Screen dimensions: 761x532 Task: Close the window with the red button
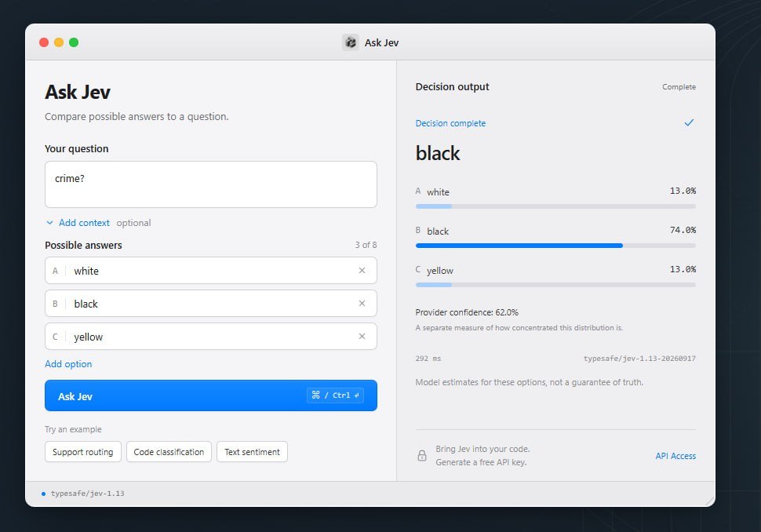click(44, 42)
